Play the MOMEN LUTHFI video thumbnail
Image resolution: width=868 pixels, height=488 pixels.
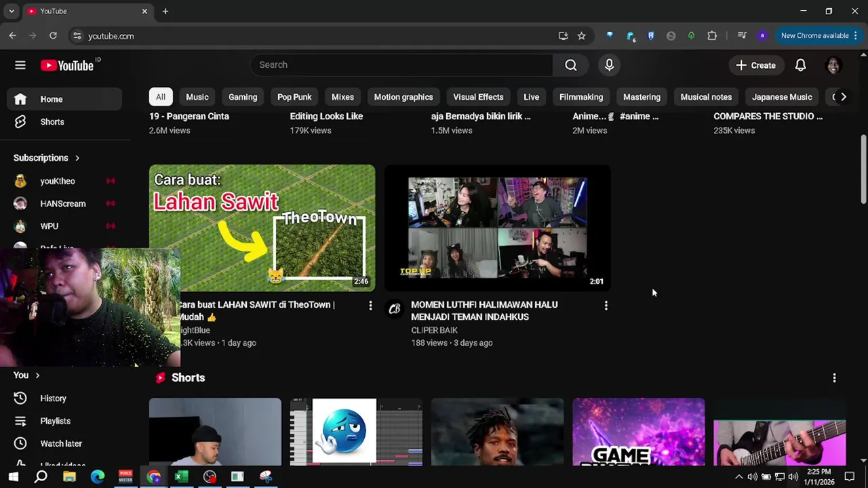(x=498, y=228)
